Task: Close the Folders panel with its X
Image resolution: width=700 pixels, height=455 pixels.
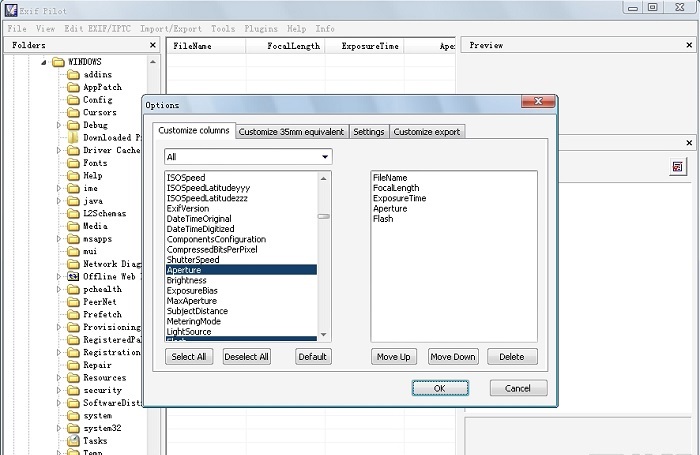Action: pos(153,45)
